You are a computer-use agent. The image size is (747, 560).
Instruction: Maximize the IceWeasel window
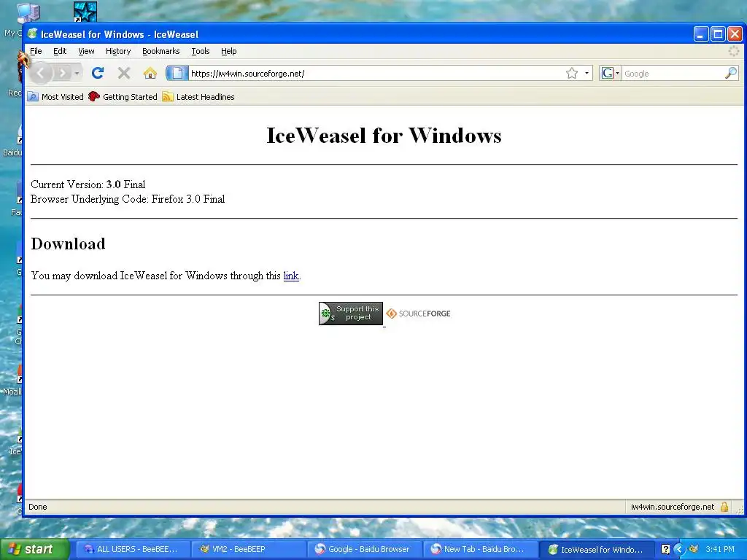[718, 34]
